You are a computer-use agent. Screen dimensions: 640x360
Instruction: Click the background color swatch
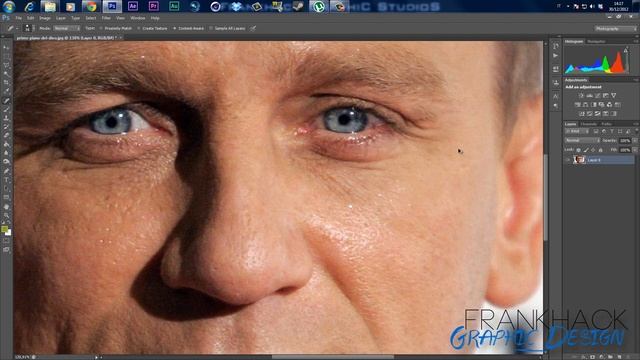click(x=9, y=232)
